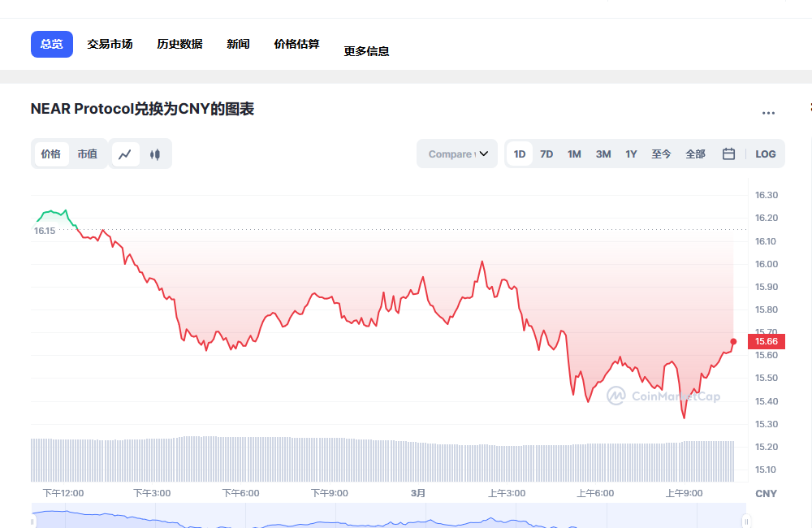Screen dimensions: 812x528
Task: Click the 3月 date axis label
Action: 418,493
